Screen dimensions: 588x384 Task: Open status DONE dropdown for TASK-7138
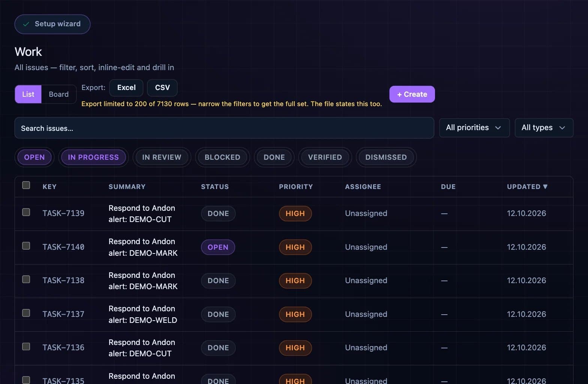click(x=218, y=280)
